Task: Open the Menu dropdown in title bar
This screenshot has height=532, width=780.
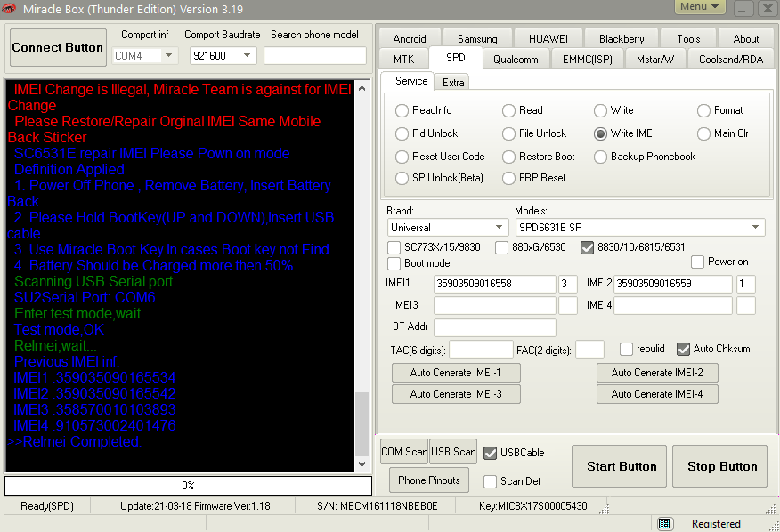Action: (x=699, y=6)
